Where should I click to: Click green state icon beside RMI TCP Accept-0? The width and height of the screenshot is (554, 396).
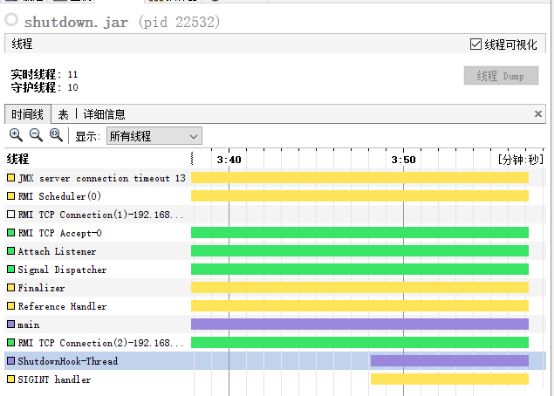(x=11, y=232)
